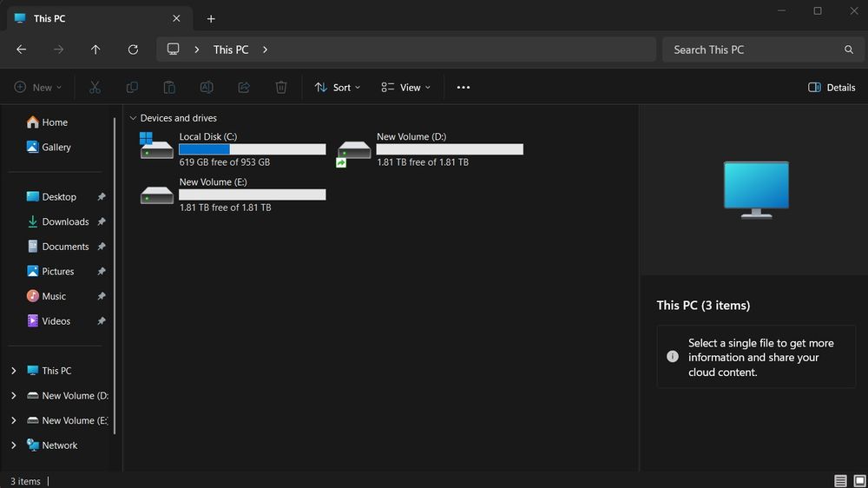This screenshot has height=488, width=868.
Task: Click New Volume (D:) storage usage bar
Action: [450, 149]
